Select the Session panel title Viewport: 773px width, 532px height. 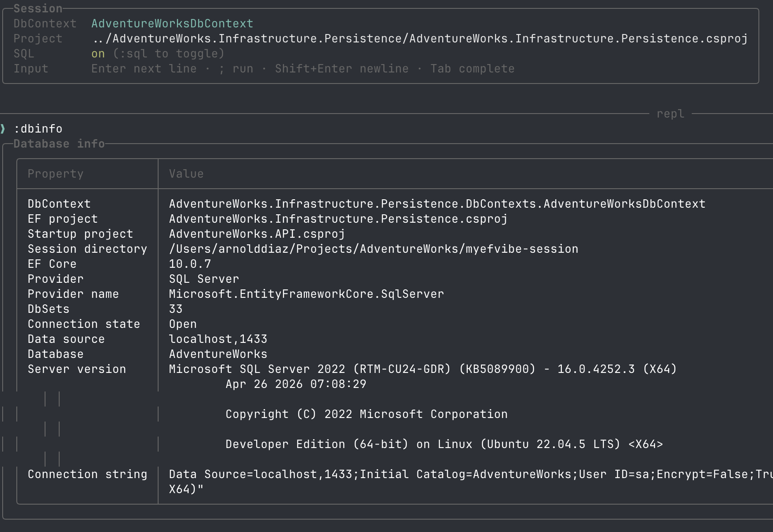(x=38, y=8)
